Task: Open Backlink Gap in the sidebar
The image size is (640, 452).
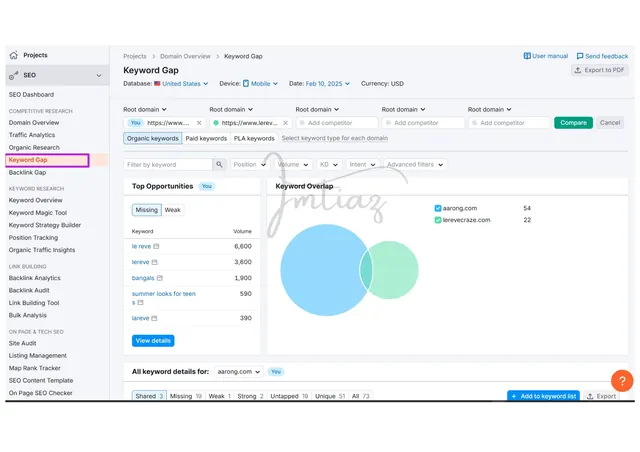Action: pyautogui.click(x=27, y=173)
